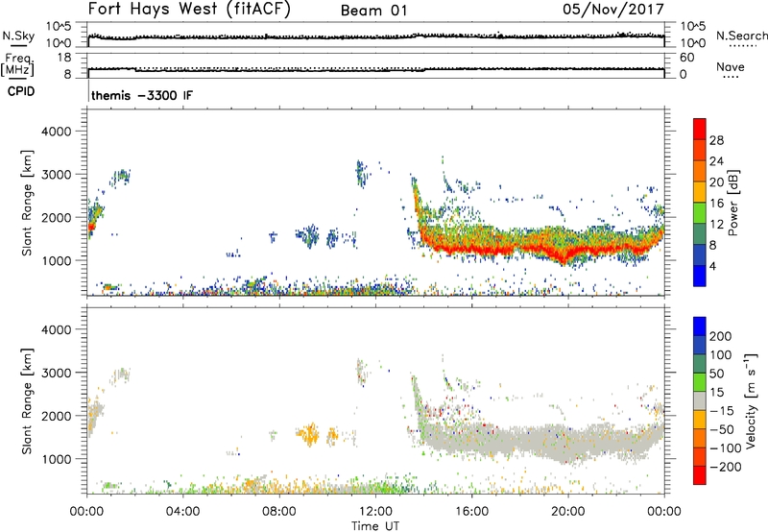768x532 pixels.
Task: Click the '04:00' time tick label
Action: tap(183, 512)
